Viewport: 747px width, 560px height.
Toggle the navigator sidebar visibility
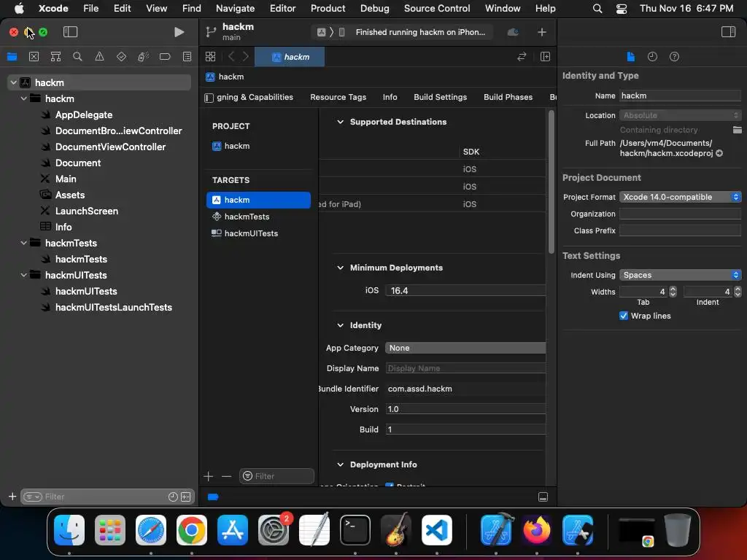pyautogui.click(x=70, y=32)
